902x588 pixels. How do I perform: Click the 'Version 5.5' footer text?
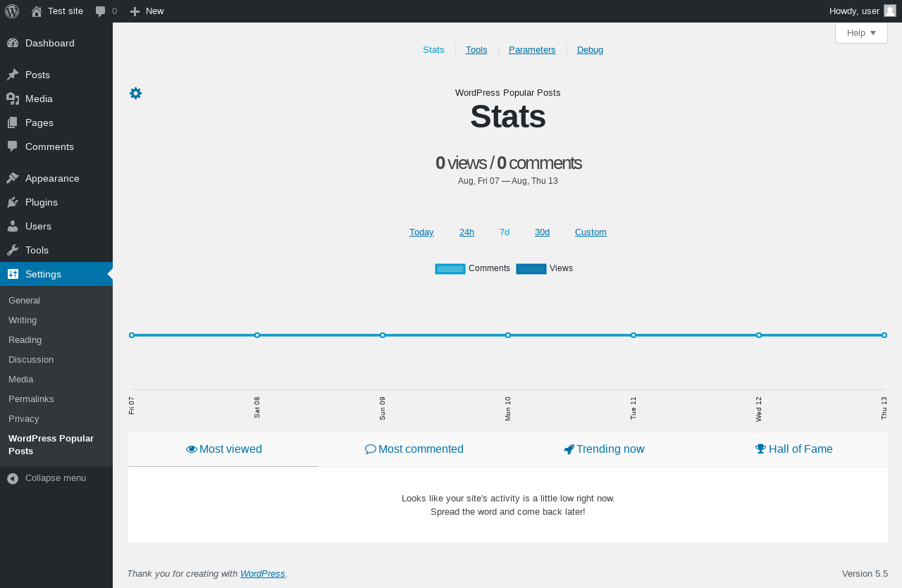(865, 574)
